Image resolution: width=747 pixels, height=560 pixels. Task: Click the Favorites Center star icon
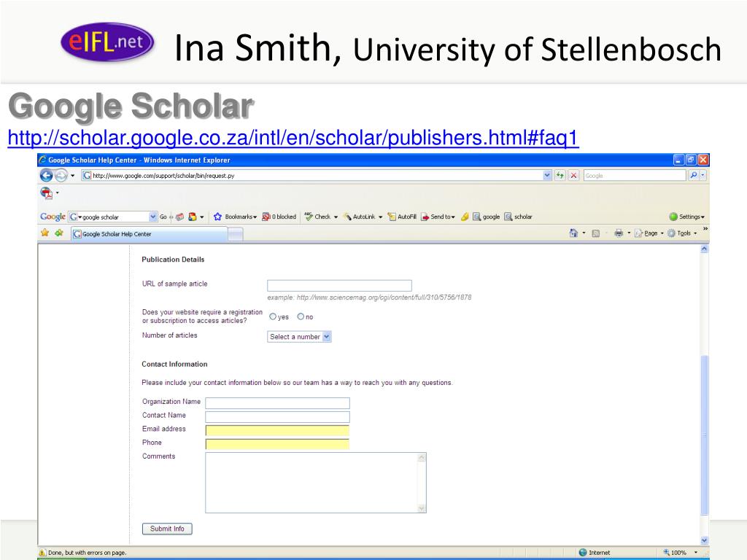tap(44, 233)
